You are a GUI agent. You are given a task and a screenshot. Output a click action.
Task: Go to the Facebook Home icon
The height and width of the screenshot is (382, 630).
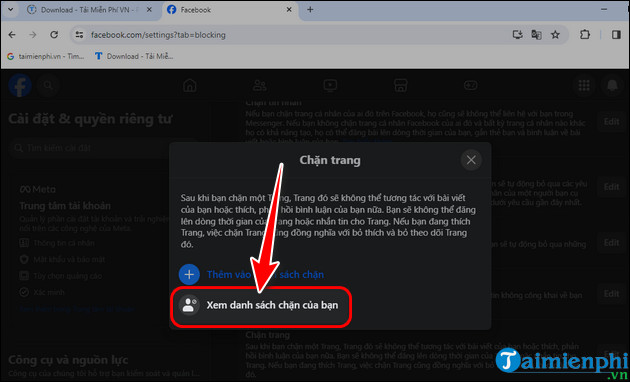(190, 85)
